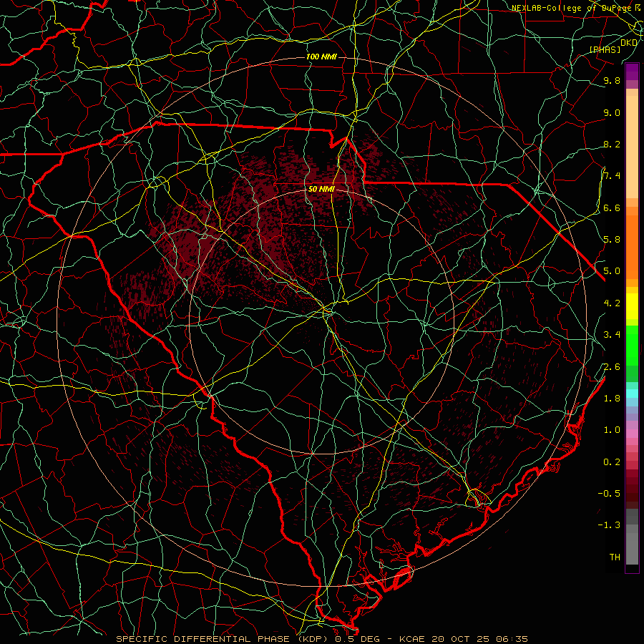Click the -0.5 value on the scale
The width and height of the screenshot is (644, 644).
click(x=609, y=493)
